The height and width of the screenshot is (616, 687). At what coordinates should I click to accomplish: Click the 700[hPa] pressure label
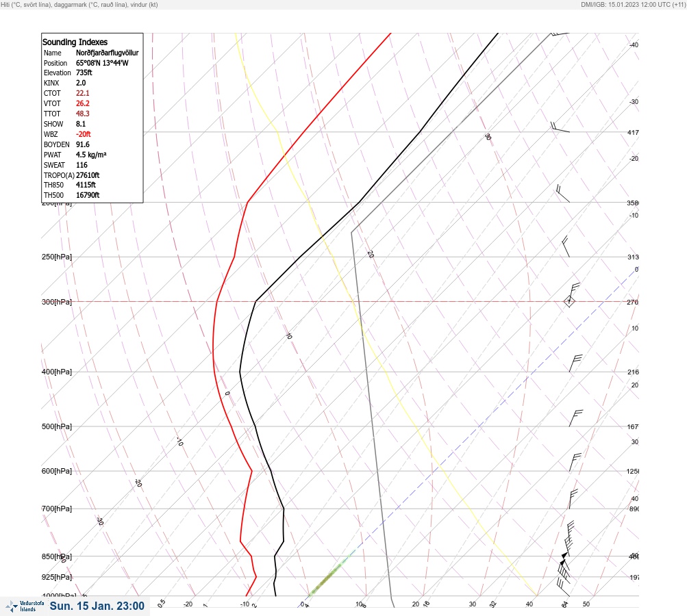pos(57,509)
